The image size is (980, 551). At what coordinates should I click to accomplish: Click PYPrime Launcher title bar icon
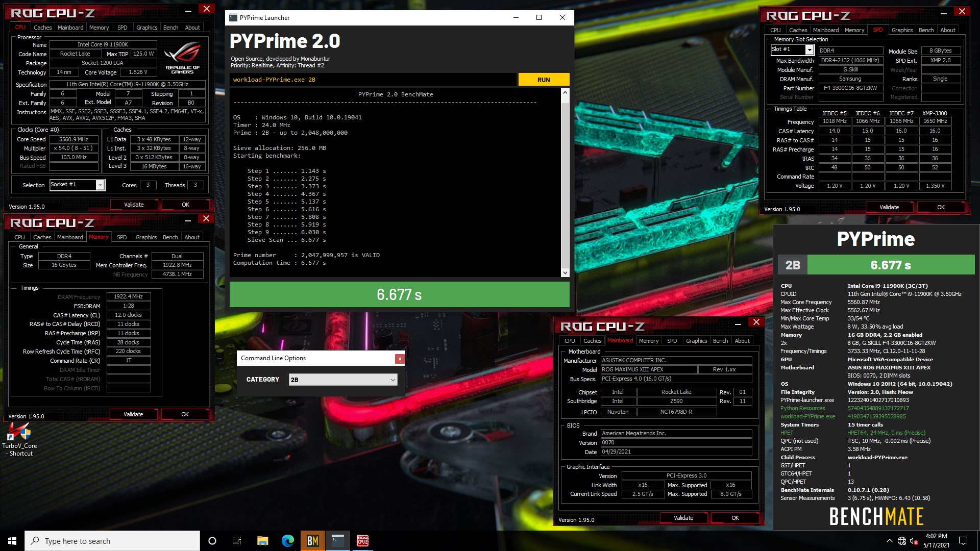(233, 18)
